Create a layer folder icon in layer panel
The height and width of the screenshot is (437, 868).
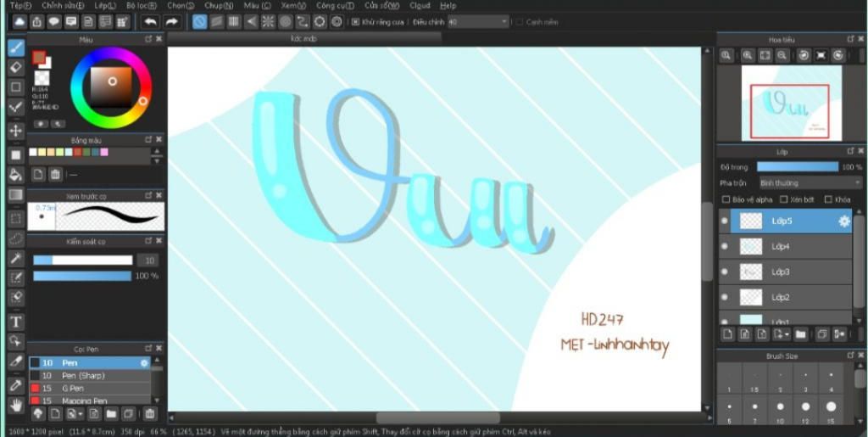pos(800,334)
